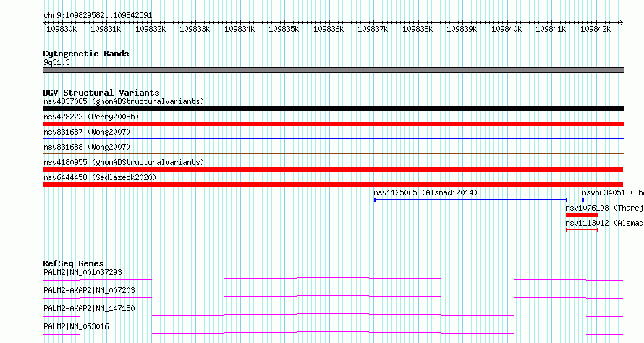The width and height of the screenshot is (644, 343).
Task: Click ruler tick label 109832k
Action: tap(151, 30)
